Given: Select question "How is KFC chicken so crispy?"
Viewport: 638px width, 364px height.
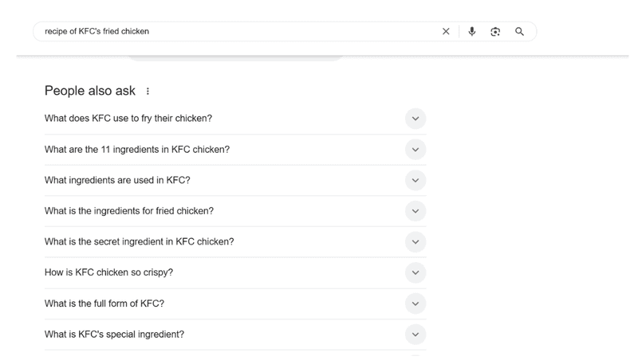Looking at the screenshot, I should point(108,272).
